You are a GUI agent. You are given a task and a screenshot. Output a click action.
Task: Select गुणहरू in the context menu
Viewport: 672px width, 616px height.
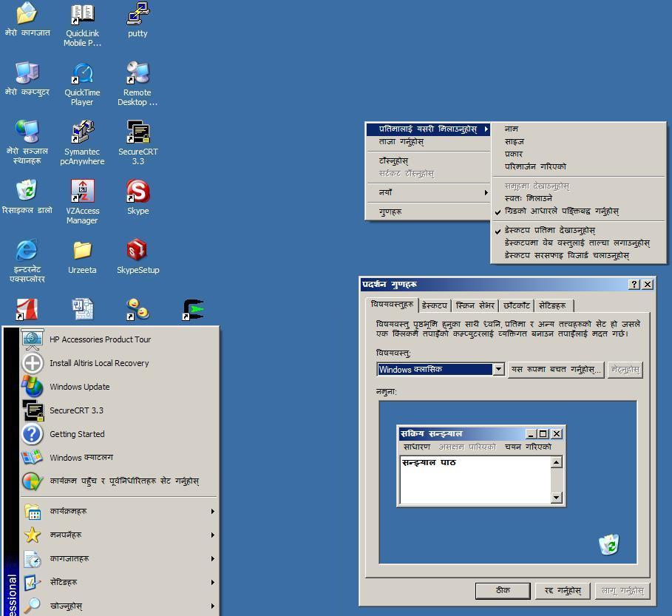(390, 212)
